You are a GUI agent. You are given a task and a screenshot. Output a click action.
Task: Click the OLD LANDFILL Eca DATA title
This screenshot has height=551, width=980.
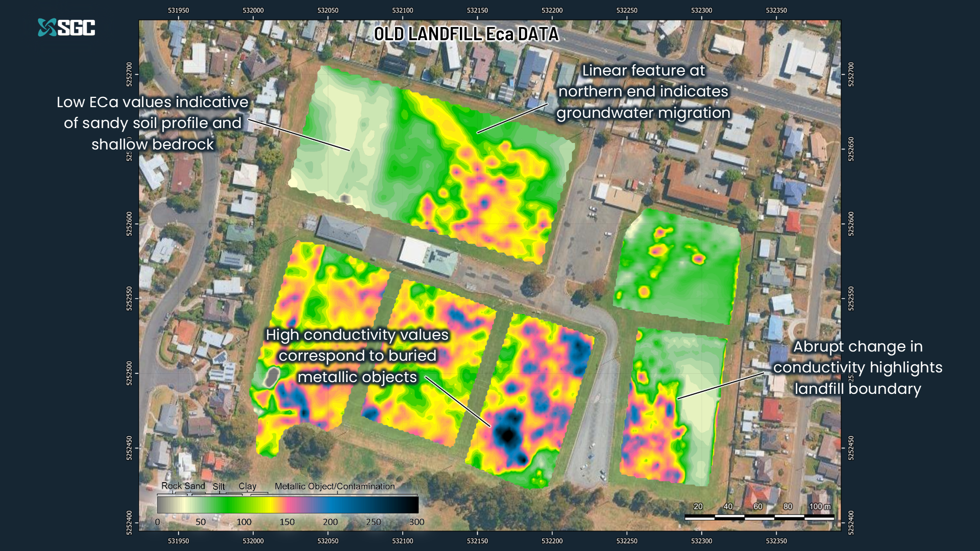tap(466, 34)
